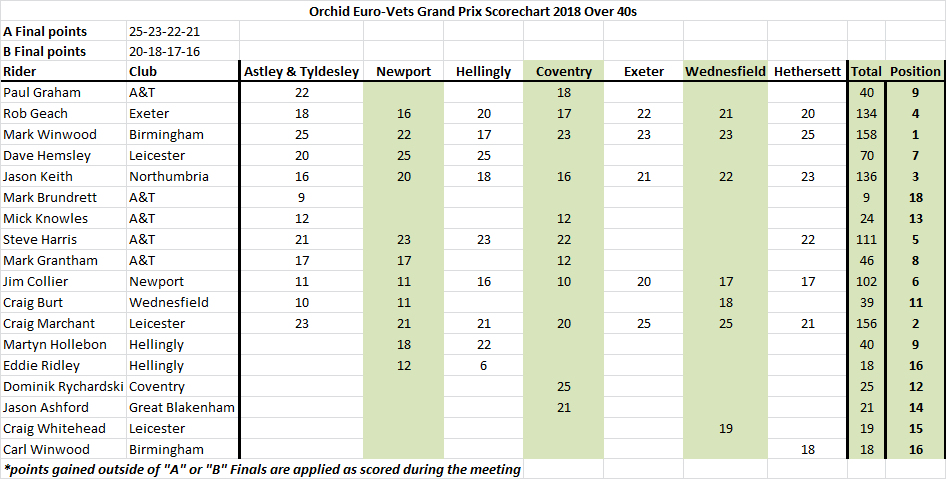This screenshot has height=479, width=946.
Task: Click the scorechart title cell
Action: [473, 11]
